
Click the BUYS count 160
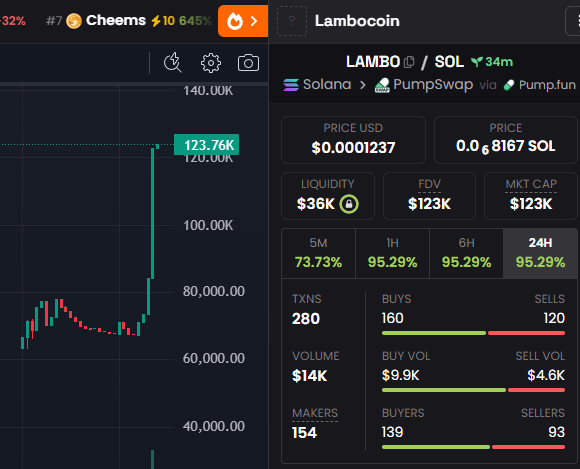pyautogui.click(x=393, y=318)
